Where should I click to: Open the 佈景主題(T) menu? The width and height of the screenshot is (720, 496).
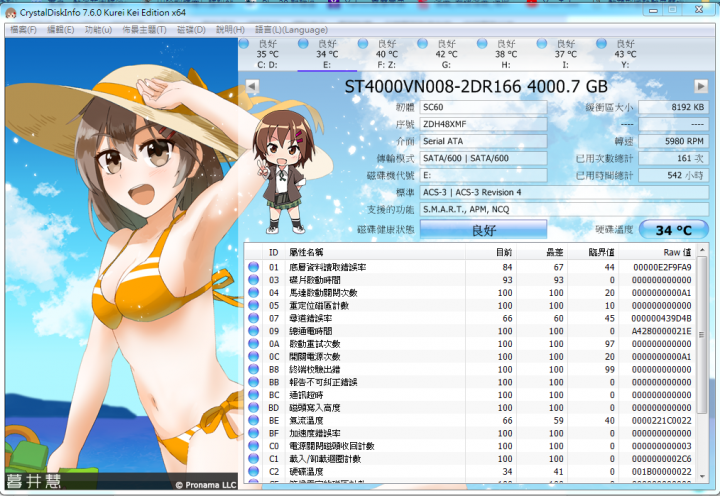pos(144,30)
